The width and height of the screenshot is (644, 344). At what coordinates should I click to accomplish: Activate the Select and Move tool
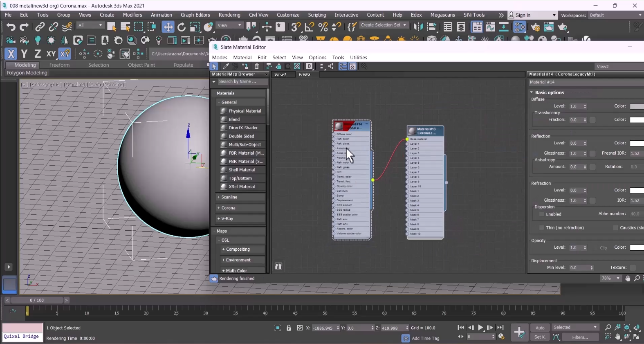(168, 27)
